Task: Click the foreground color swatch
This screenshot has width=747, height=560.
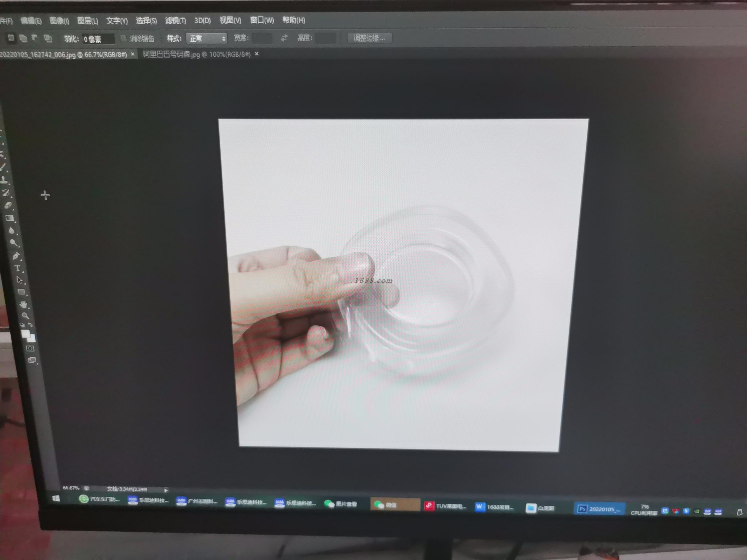Action: click(x=26, y=334)
